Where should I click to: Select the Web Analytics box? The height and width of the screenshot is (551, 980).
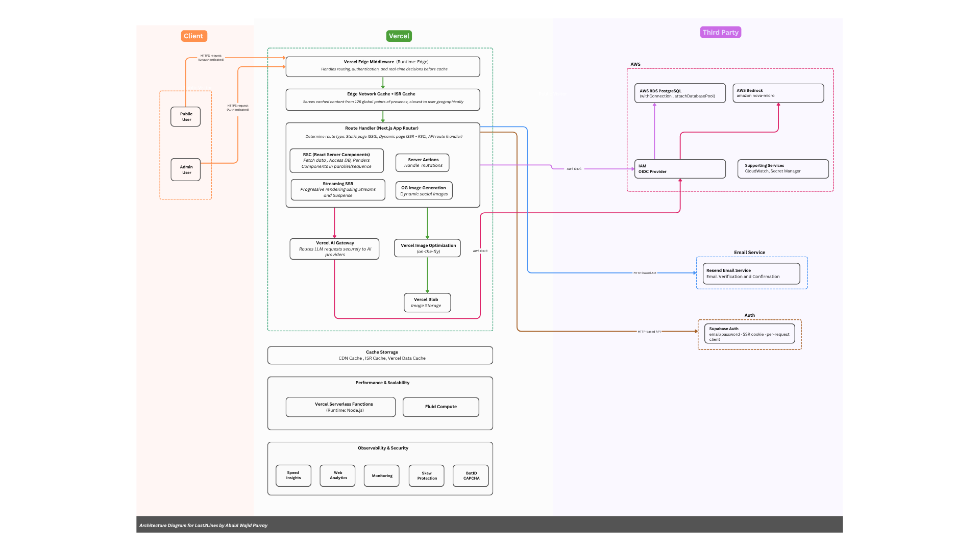(x=337, y=475)
